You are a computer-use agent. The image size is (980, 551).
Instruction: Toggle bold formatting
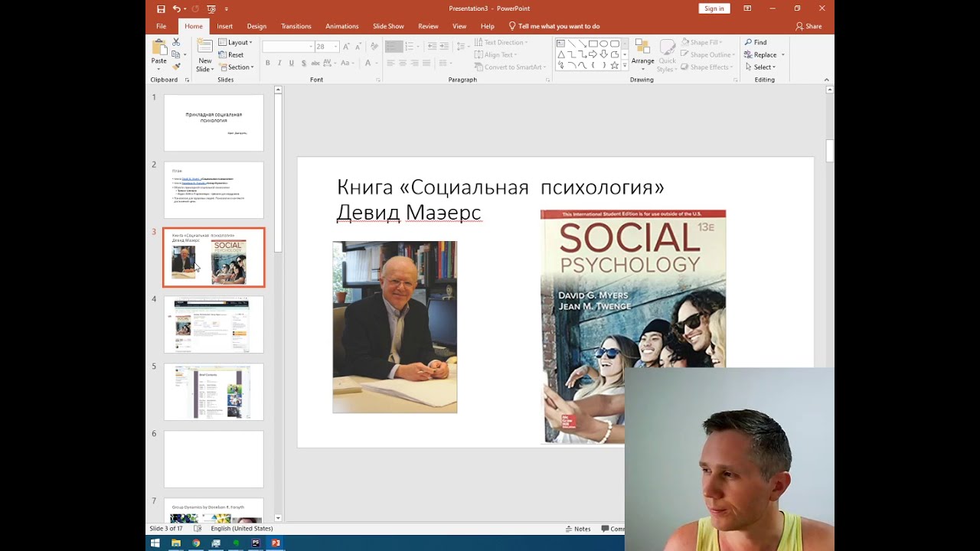[267, 63]
